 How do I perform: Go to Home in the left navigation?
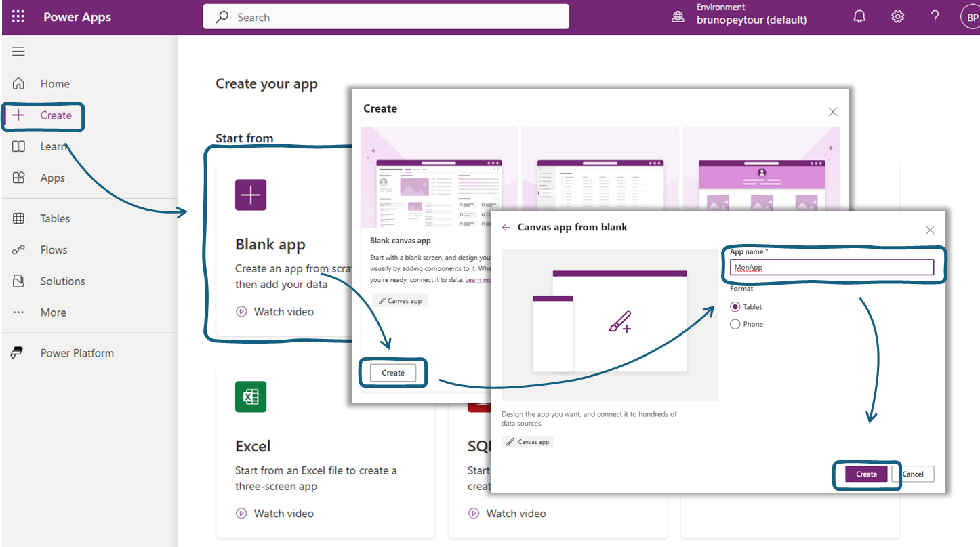(54, 83)
